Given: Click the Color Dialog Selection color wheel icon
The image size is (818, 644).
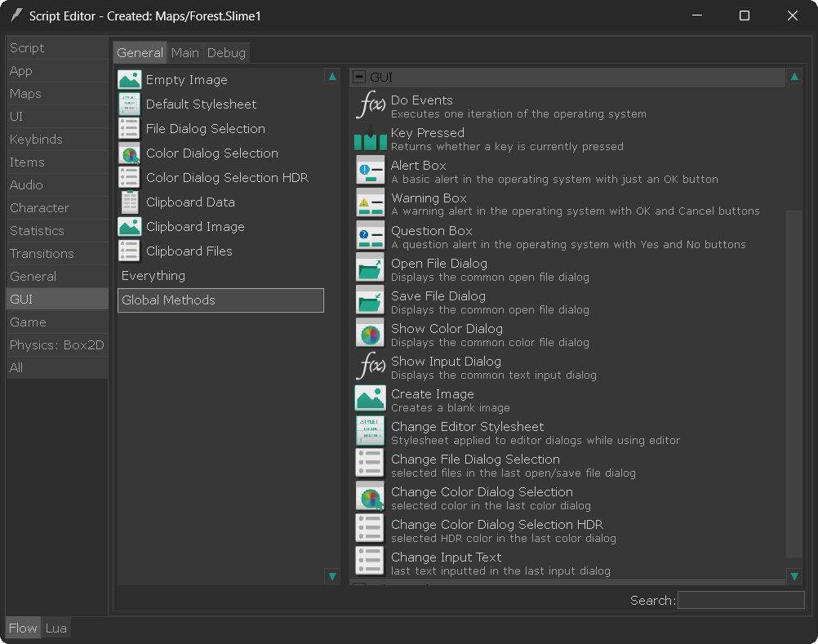Looking at the screenshot, I should (x=129, y=153).
